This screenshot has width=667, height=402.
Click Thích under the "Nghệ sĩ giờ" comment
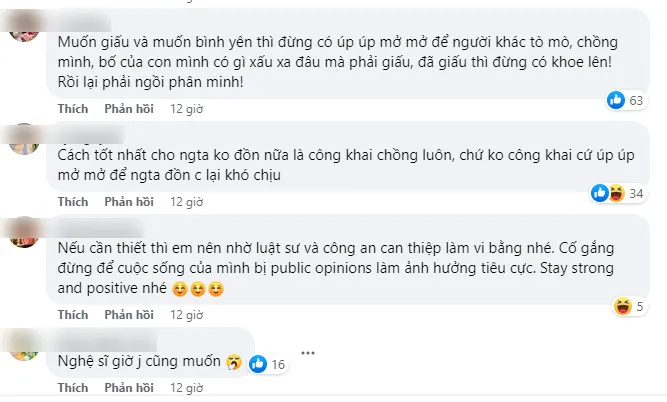(x=73, y=387)
